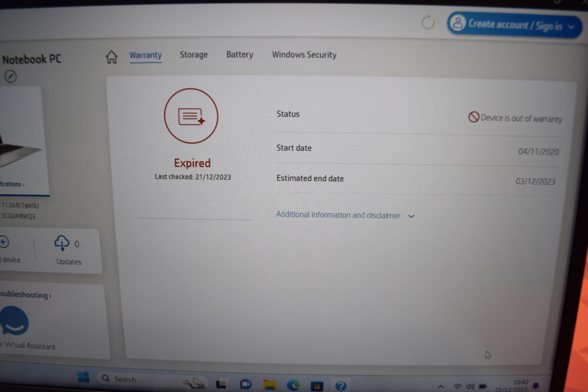Click the estimated end date value 03/12/2023
This screenshot has height=392, width=588.
535,182
